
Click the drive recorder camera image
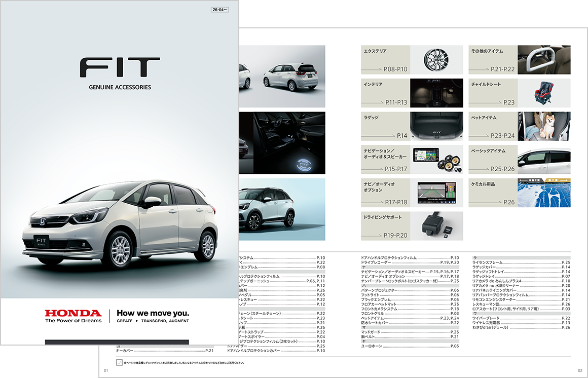pyautogui.click(x=436, y=226)
